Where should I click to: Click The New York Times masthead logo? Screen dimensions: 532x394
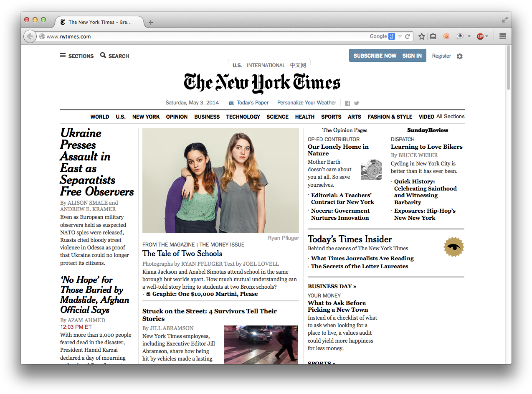pos(262,83)
